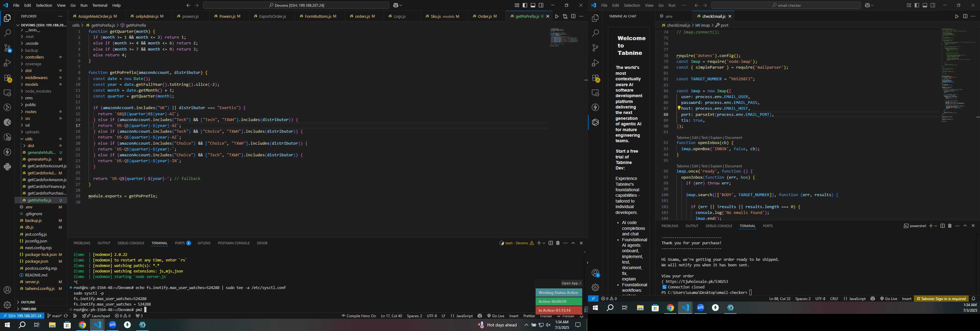Click the Devoms command center search box
Viewport: 980px width, 331px height.
(x=296, y=5)
